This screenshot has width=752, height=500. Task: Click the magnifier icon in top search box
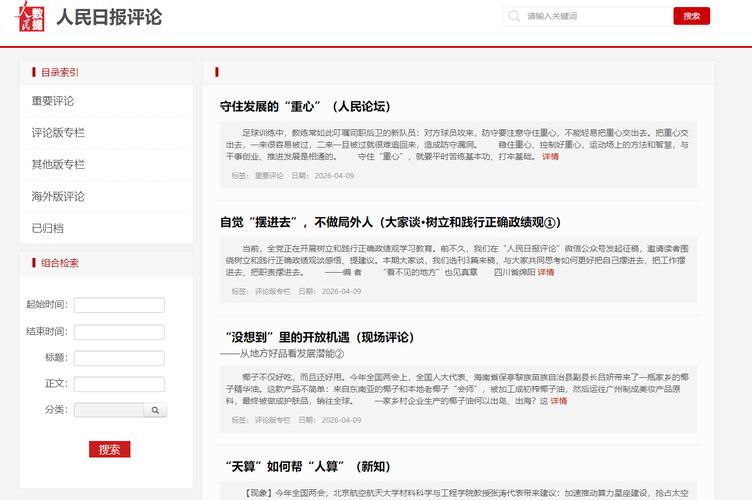pos(514,16)
